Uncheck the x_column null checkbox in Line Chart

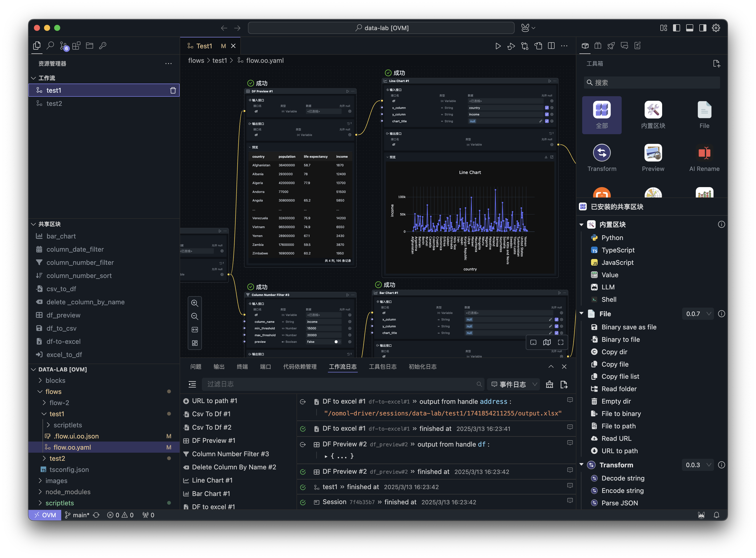click(x=547, y=108)
